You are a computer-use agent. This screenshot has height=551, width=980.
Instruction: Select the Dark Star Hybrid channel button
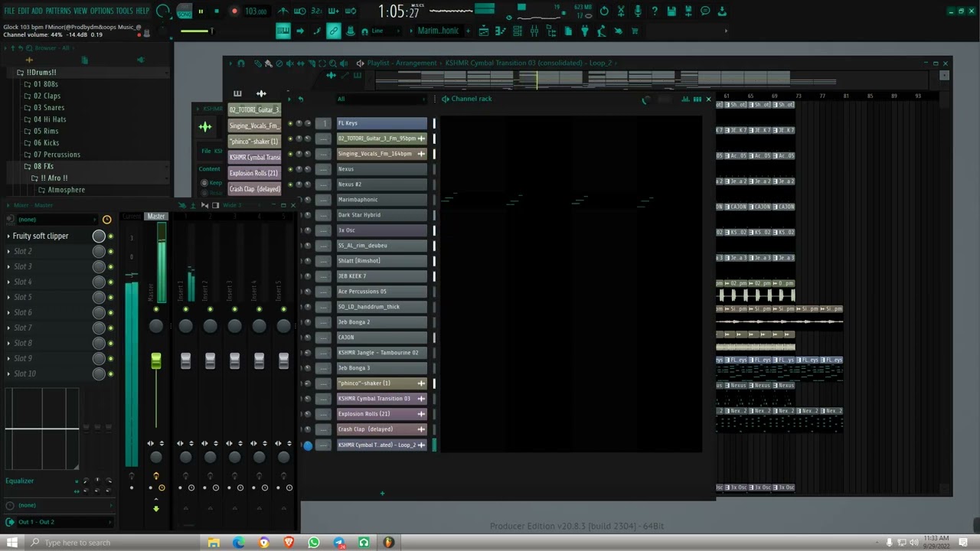click(382, 215)
